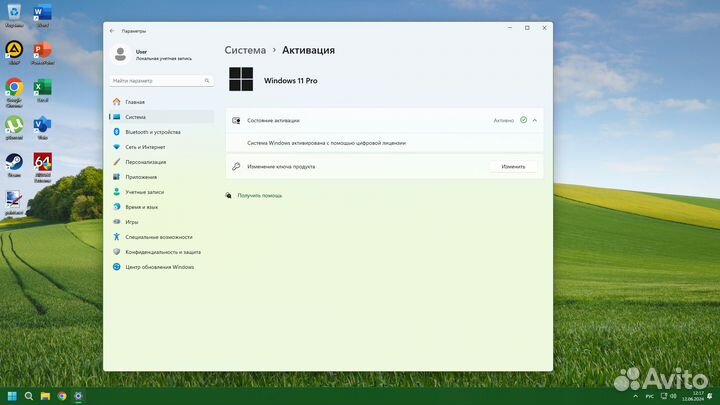Show hidden tray icons
The image size is (720, 405).
(636, 396)
